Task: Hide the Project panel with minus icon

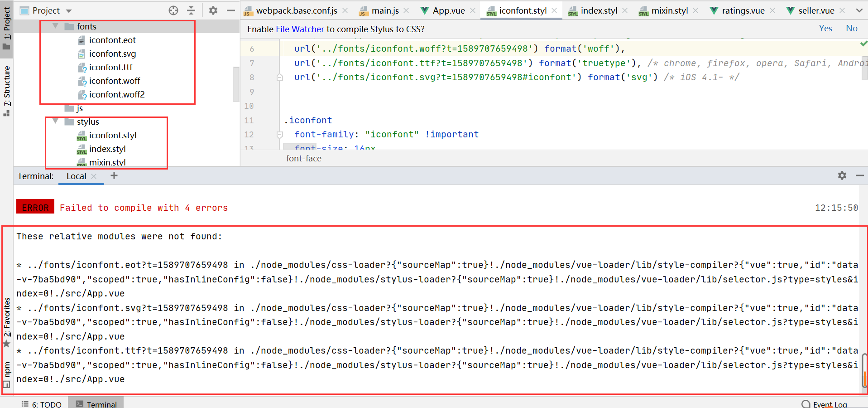Action: coord(231,10)
